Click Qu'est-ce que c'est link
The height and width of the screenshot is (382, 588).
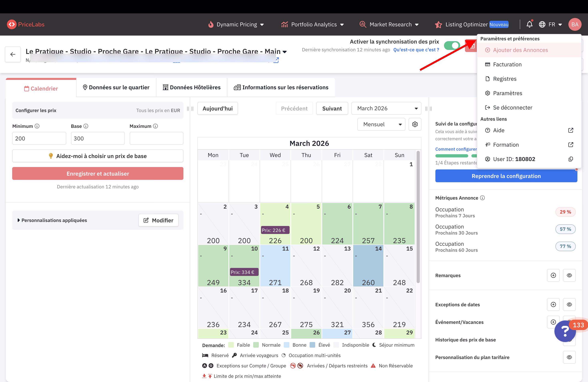pos(416,50)
